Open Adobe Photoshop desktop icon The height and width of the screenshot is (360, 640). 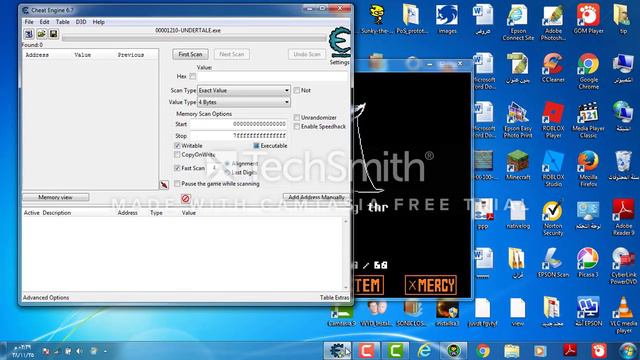point(553,22)
